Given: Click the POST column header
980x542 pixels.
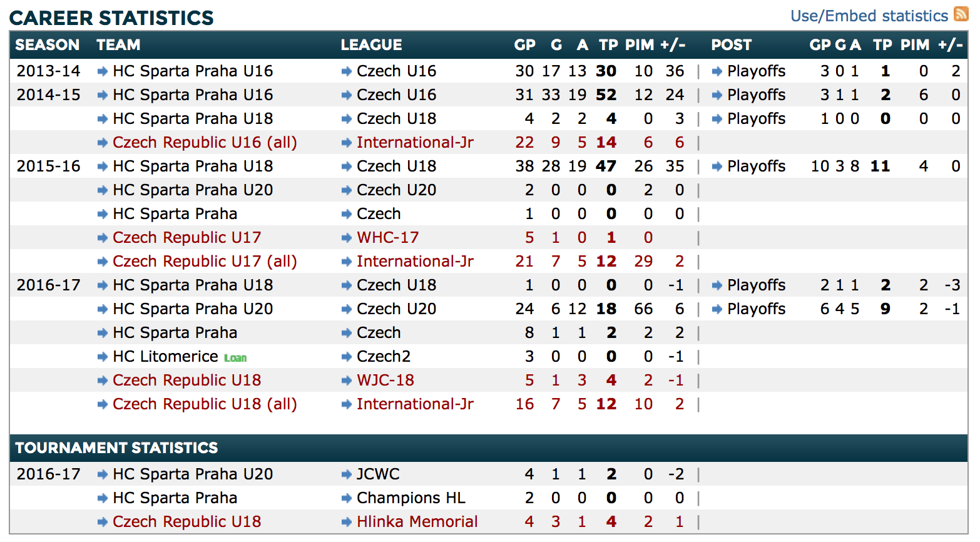Looking at the screenshot, I should (731, 45).
